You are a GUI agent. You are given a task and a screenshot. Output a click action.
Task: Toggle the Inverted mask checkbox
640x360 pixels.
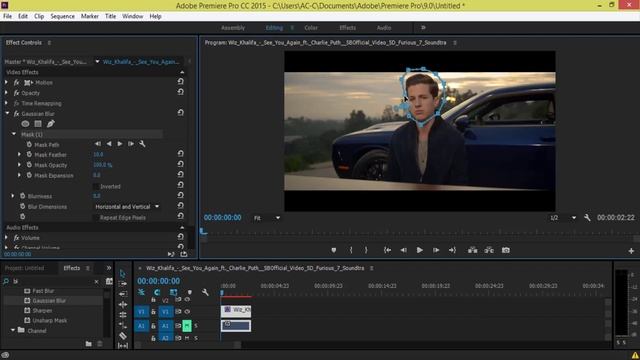[96, 186]
